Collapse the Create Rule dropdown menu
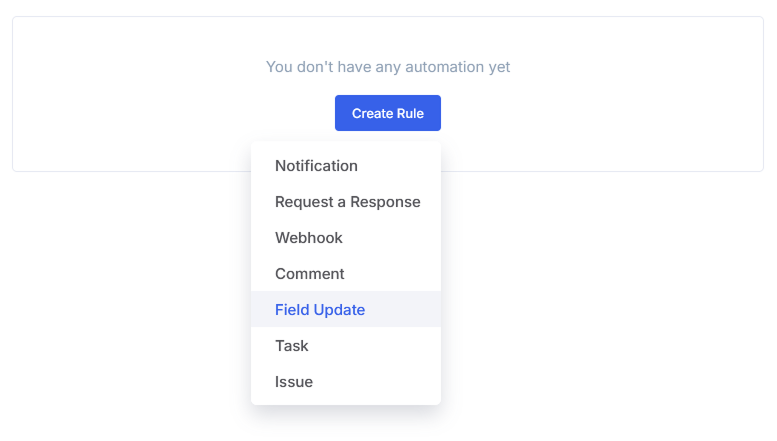The image size is (777, 441). 387,113
